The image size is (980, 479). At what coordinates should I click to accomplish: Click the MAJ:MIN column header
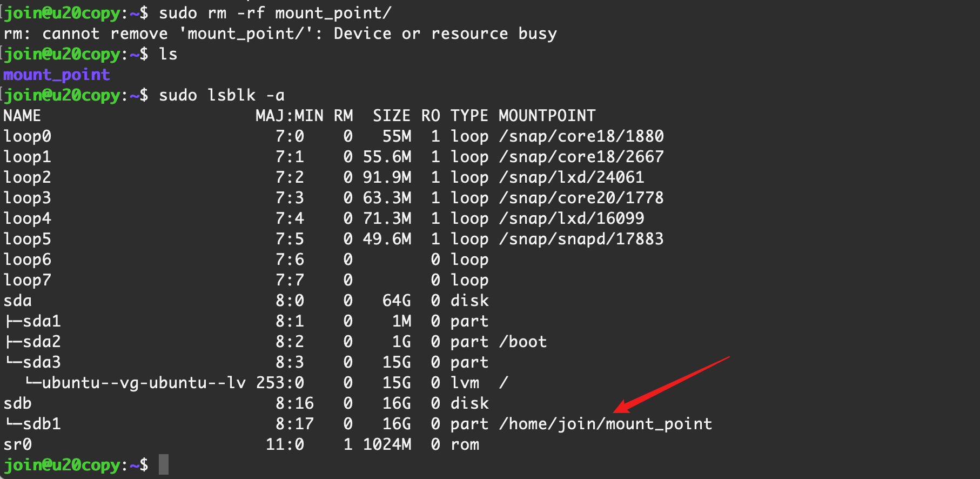pos(289,116)
